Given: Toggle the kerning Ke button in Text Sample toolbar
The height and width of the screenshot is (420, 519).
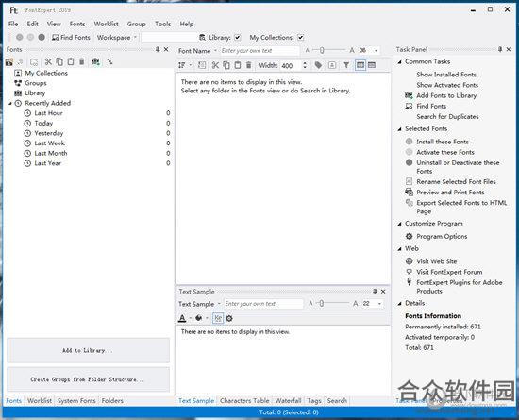Looking at the screenshot, I should [218, 318].
